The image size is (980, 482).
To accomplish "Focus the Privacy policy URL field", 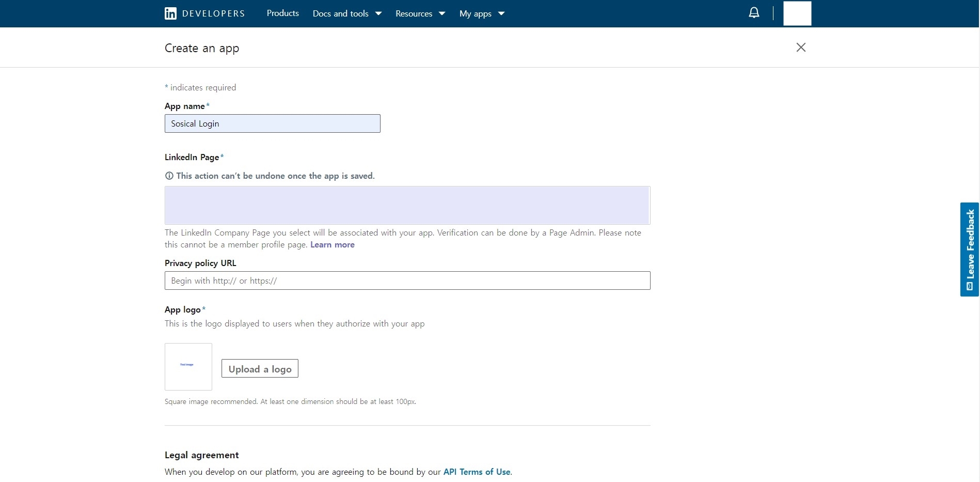I will point(407,281).
